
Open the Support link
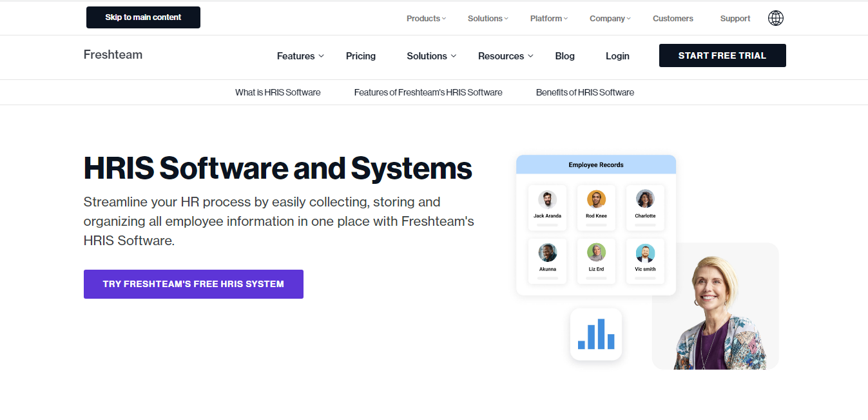point(735,19)
